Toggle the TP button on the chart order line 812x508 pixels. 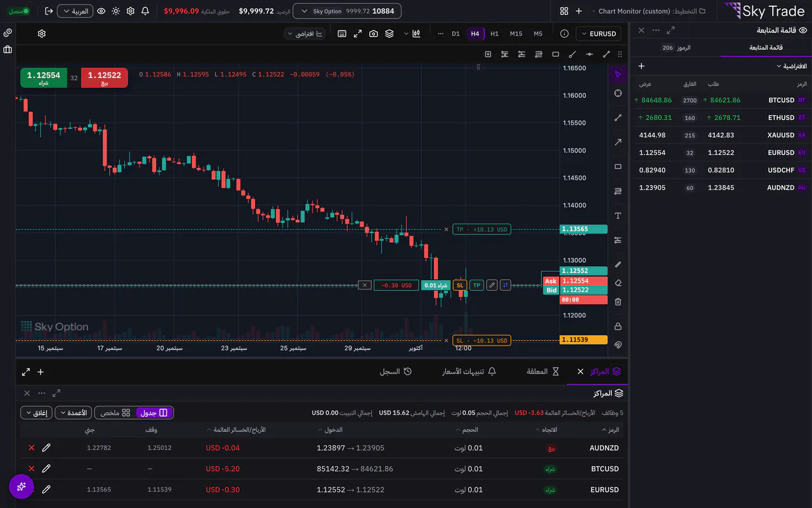pos(476,285)
